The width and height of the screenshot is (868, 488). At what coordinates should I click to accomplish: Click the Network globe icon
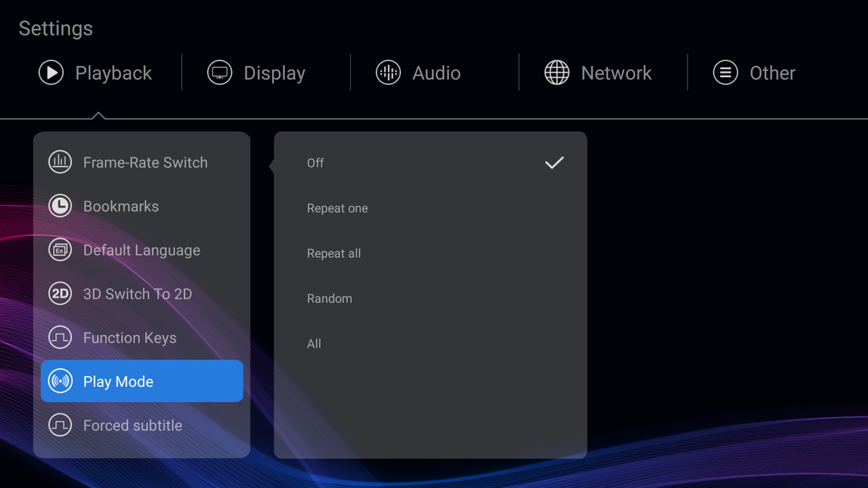557,73
